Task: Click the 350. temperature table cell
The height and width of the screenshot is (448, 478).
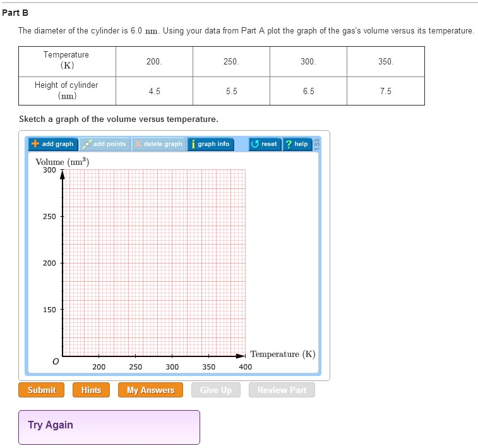Action: pyautogui.click(x=386, y=61)
